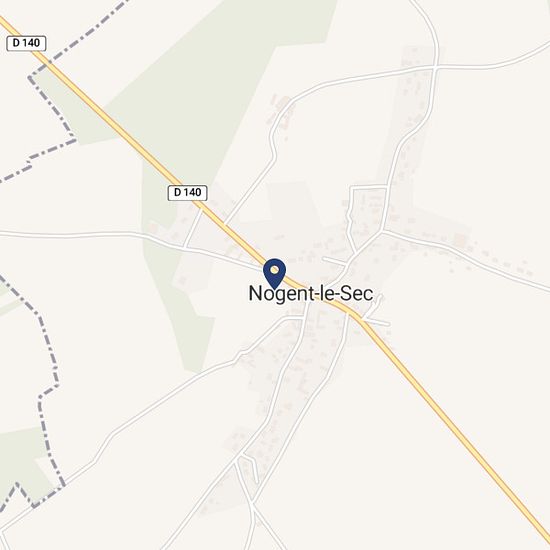Click the white road leading east past houses
The height and width of the screenshot is (550, 550).
coord(467,256)
